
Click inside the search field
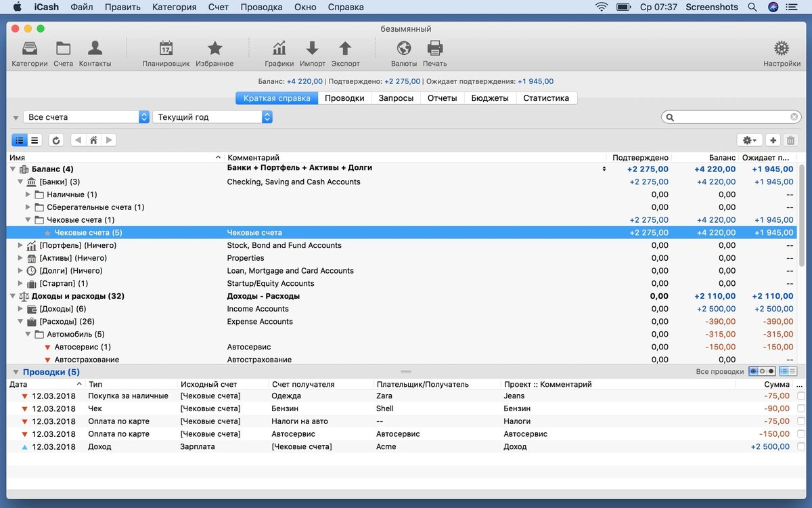click(731, 117)
